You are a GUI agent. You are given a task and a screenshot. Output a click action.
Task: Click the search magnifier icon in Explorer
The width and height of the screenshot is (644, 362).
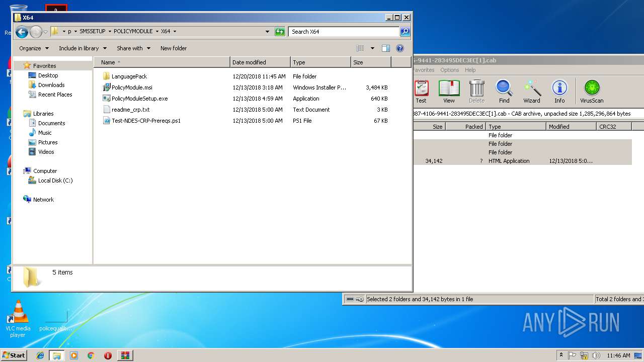pos(405,32)
